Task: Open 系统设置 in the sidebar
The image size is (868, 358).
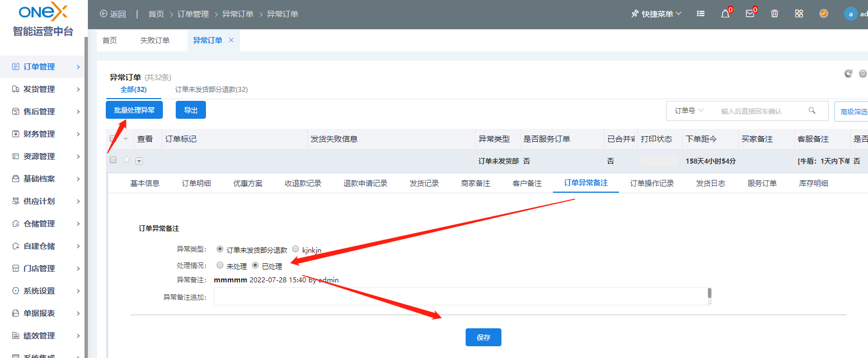Action: pyautogui.click(x=43, y=291)
